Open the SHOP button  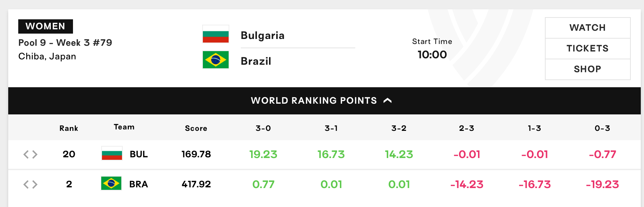[587, 69]
